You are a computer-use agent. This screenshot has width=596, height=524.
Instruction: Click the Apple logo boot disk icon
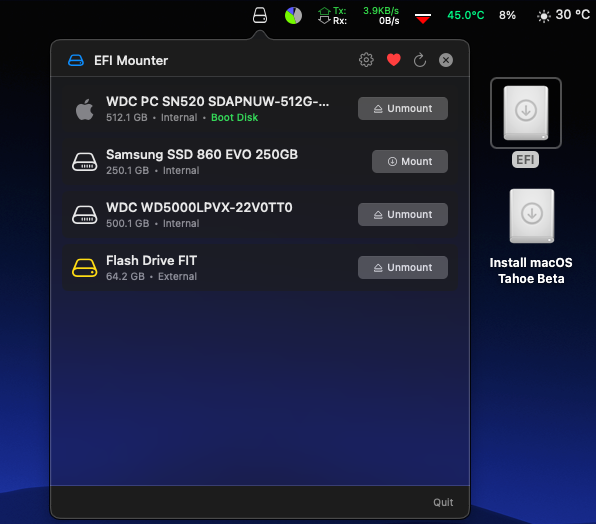(84, 109)
